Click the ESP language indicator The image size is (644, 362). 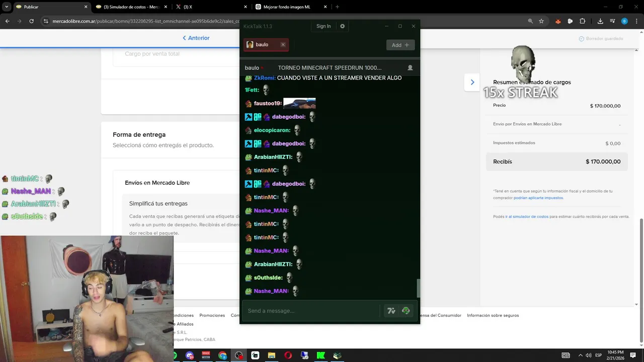[598, 355]
